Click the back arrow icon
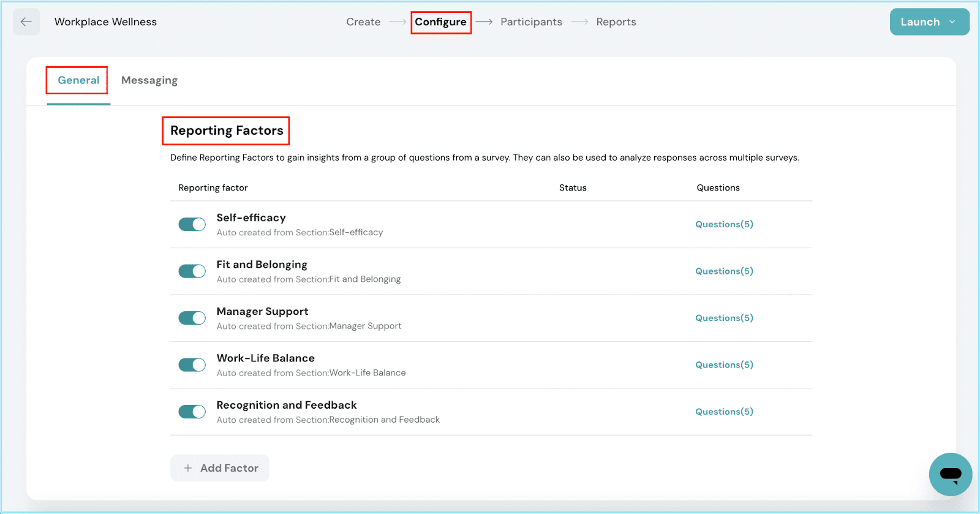The width and height of the screenshot is (980, 514). [26, 22]
